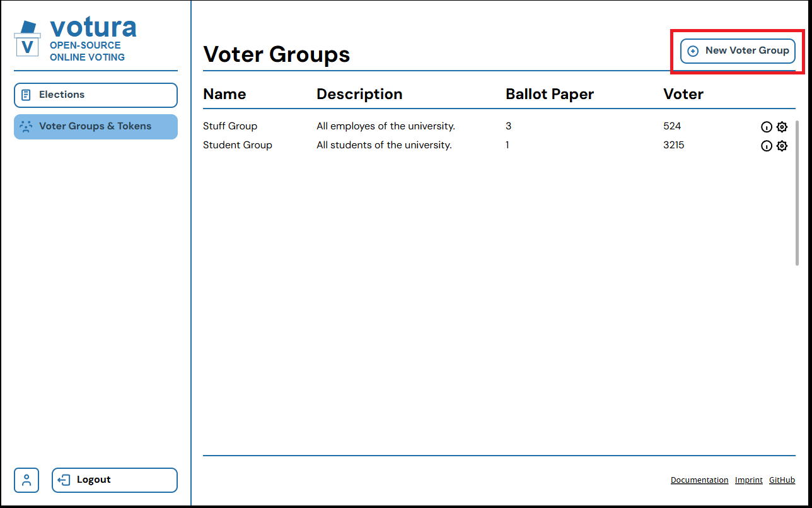Click the Votura ballot box logo
Image resolution: width=812 pixels, height=508 pixels.
(27, 38)
